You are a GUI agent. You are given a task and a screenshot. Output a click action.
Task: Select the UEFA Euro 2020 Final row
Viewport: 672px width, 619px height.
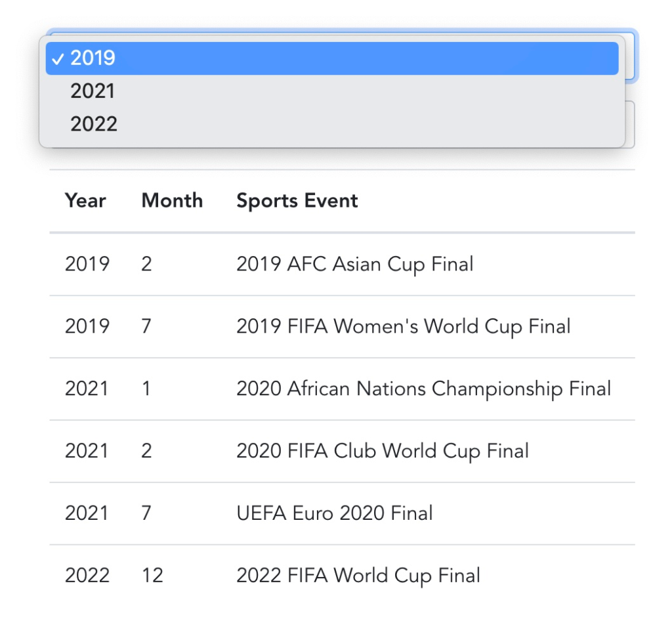click(342, 513)
